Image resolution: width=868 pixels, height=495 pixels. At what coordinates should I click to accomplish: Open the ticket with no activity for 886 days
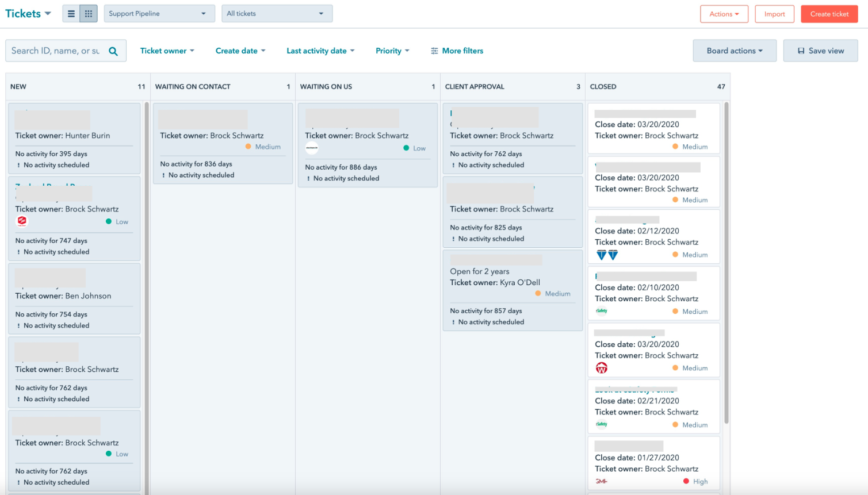point(368,145)
